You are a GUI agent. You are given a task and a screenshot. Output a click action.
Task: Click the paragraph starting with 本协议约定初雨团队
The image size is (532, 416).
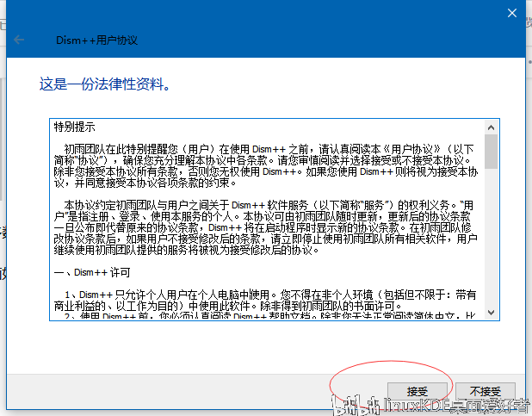(266, 227)
